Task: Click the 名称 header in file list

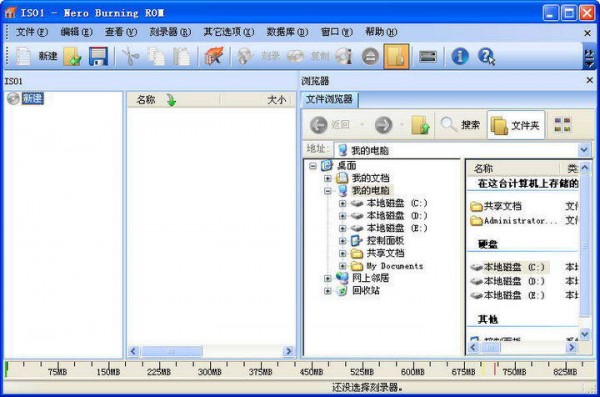Action: pyautogui.click(x=513, y=168)
